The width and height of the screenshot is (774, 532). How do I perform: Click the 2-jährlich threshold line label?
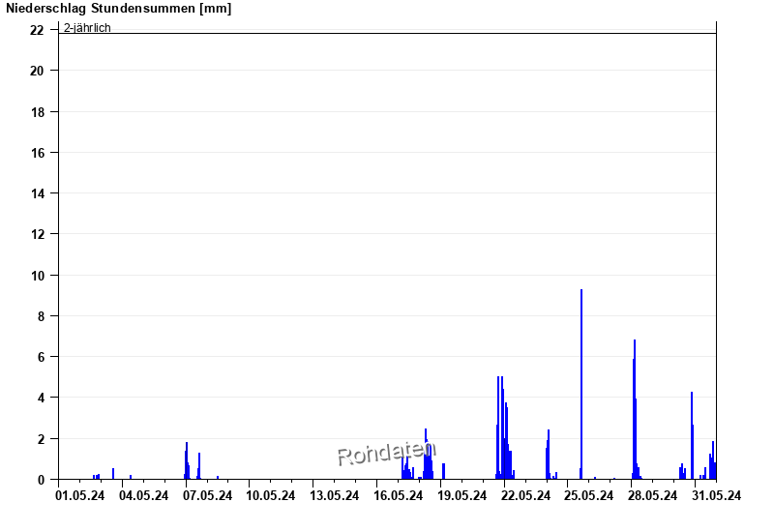(87, 28)
